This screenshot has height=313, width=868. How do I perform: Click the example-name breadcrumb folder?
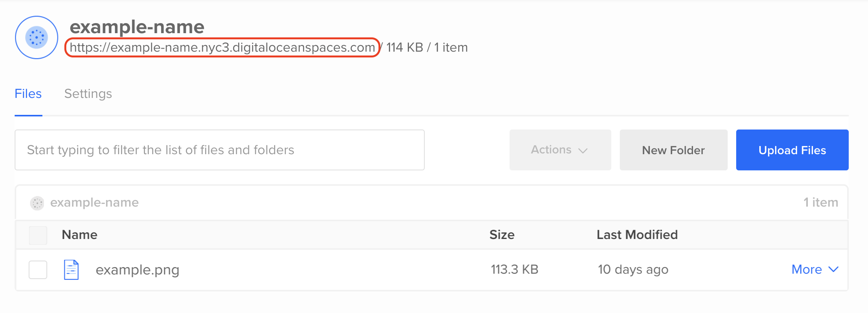click(x=94, y=202)
